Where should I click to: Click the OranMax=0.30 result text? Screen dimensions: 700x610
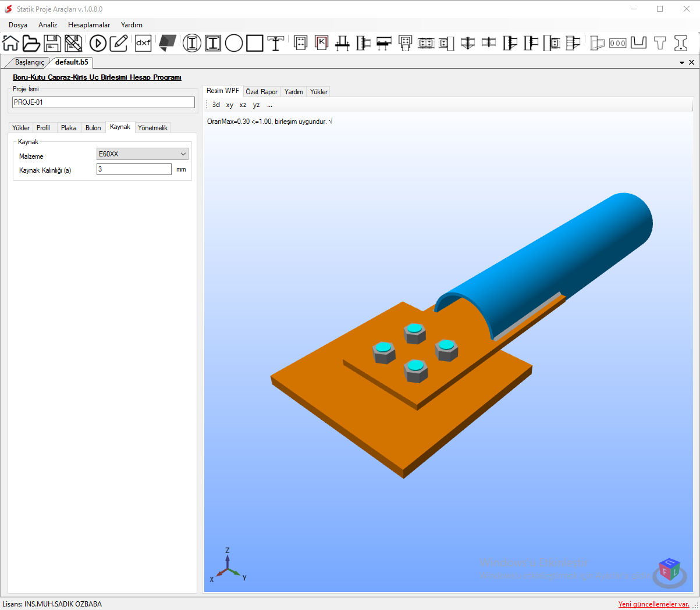(x=269, y=122)
